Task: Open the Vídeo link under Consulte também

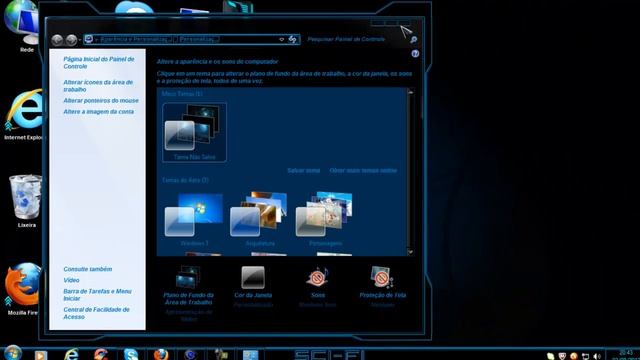Action: [71, 280]
